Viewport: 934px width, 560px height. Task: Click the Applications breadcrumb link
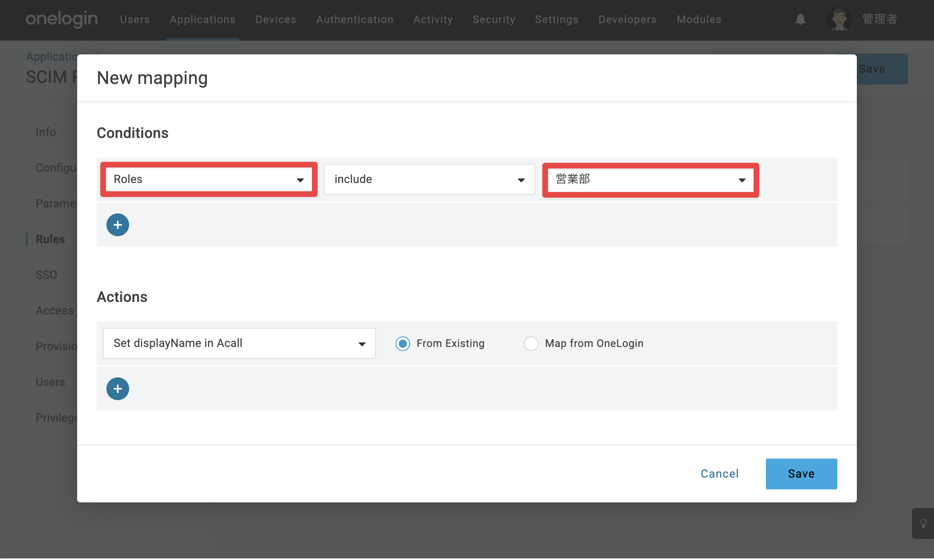[52, 56]
